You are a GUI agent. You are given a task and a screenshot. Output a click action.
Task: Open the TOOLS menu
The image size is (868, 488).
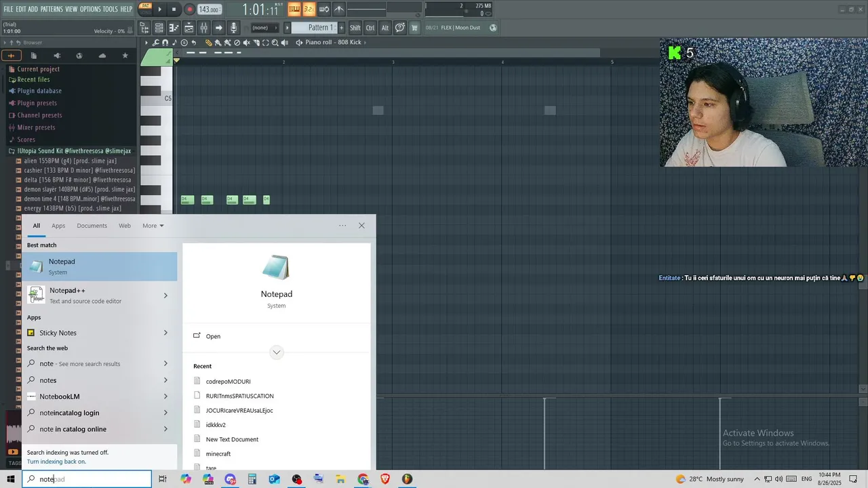click(x=111, y=9)
